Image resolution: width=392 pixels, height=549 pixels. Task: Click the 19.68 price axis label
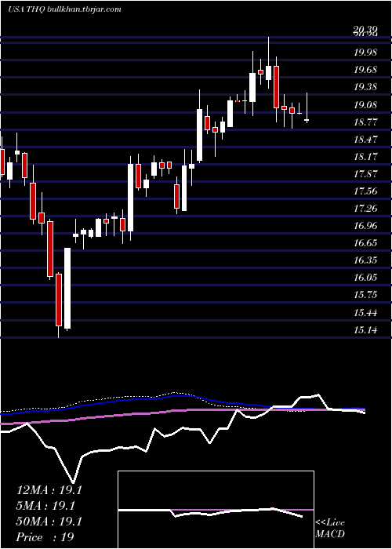(365, 70)
